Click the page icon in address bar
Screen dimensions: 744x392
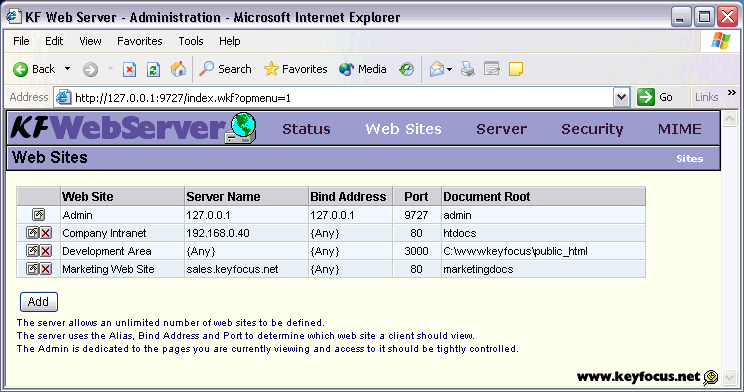pos(64,97)
